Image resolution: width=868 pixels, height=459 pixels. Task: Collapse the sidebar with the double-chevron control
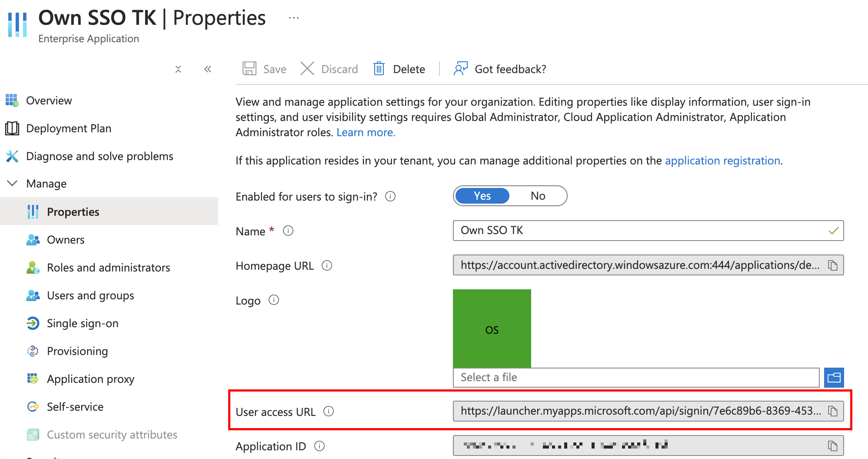pyautogui.click(x=208, y=69)
